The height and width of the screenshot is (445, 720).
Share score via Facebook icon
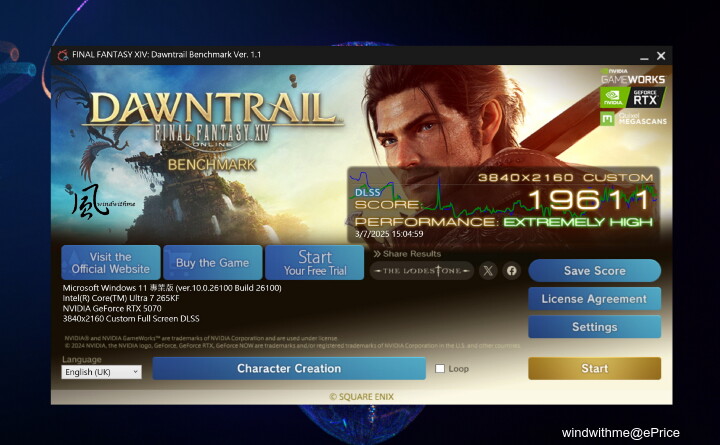pyautogui.click(x=512, y=271)
